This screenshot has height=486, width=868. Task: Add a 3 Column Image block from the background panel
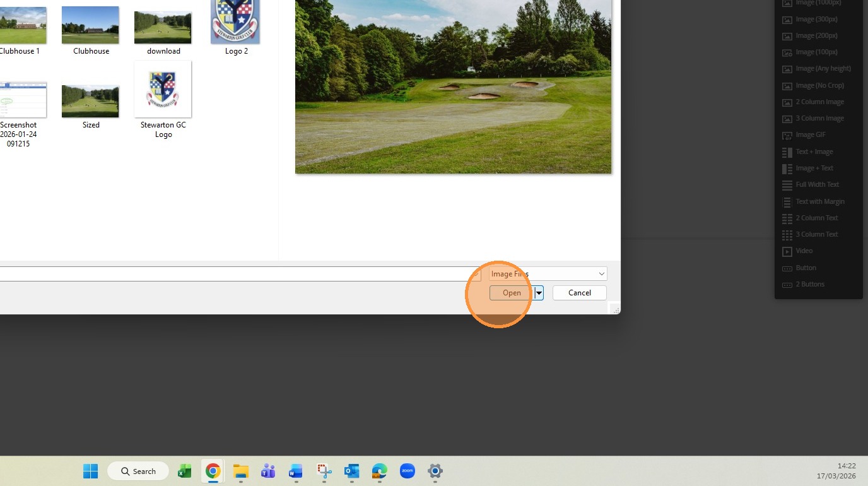pyautogui.click(x=813, y=118)
